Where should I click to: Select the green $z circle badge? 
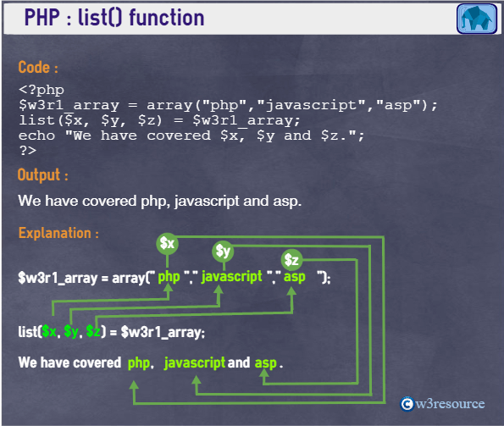pos(291,260)
